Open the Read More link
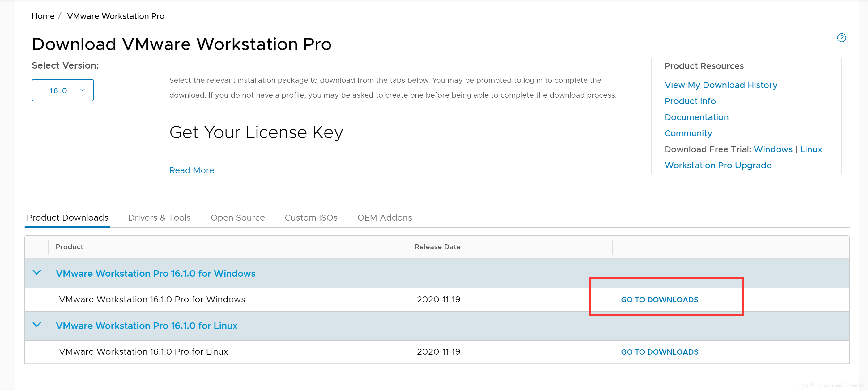This screenshot has width=868, height=391. point(191,170)
